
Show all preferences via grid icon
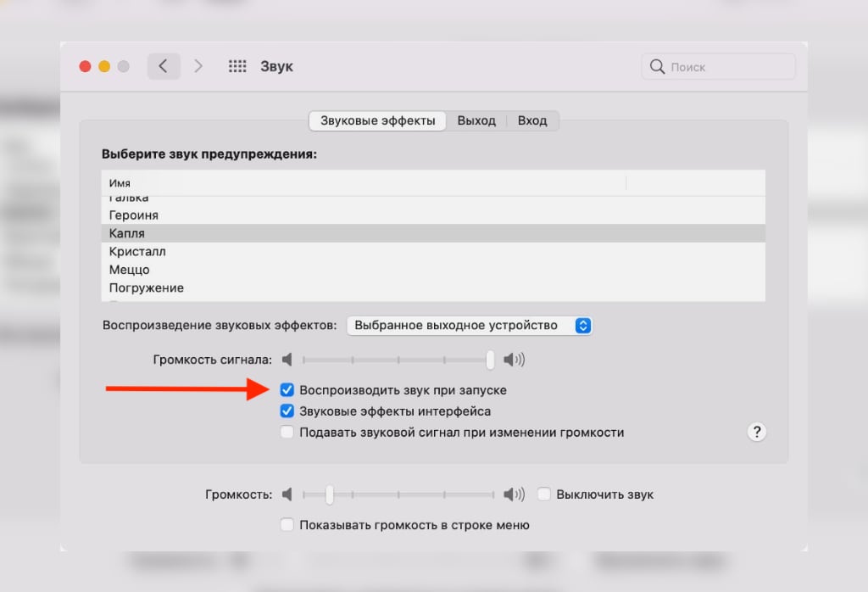(x=237, y=66)
